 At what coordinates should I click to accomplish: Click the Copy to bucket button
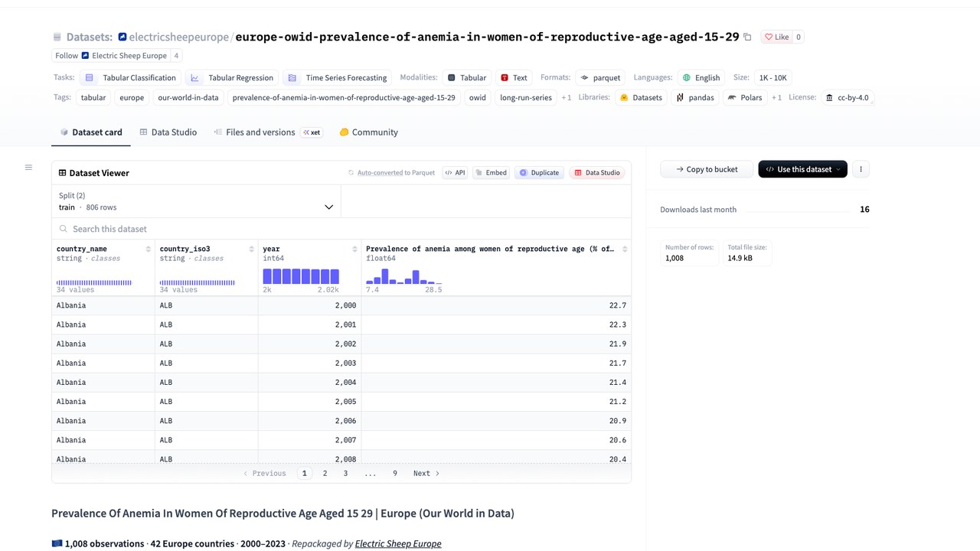[x=707, y=169]
